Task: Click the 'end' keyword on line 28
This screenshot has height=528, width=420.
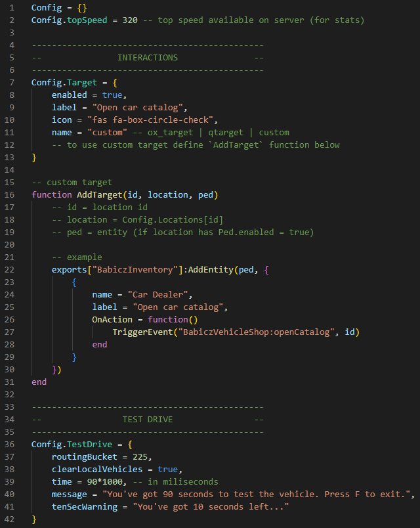Action: 100,345
